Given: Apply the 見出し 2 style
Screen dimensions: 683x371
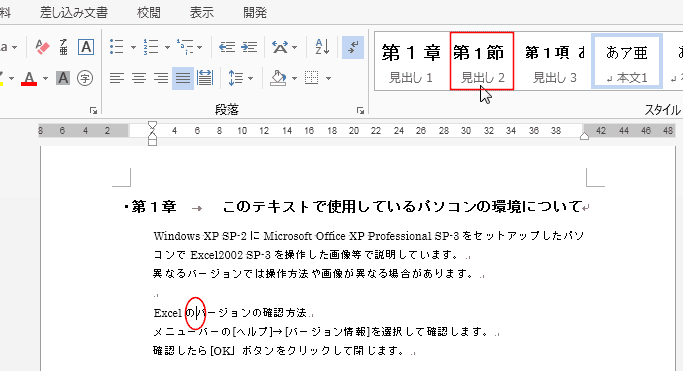Looking at the screenshot, I should coord(482,61).
